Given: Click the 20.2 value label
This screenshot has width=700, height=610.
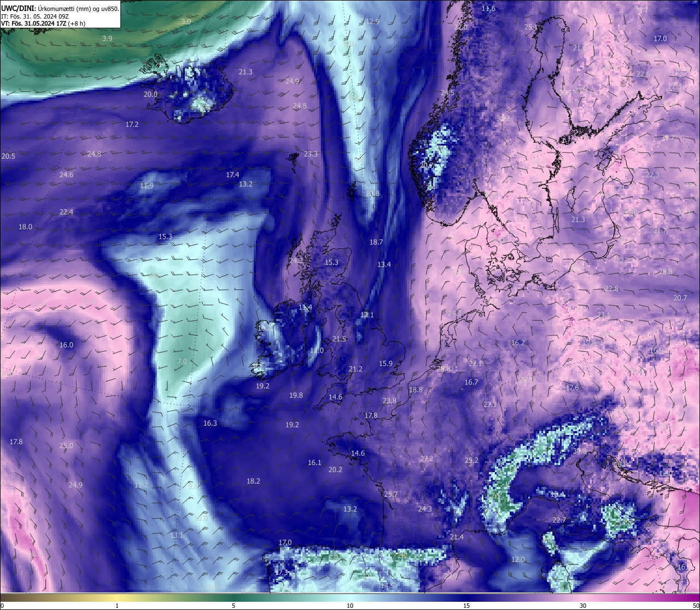Looking at the screenshot, I should (335, 469).
